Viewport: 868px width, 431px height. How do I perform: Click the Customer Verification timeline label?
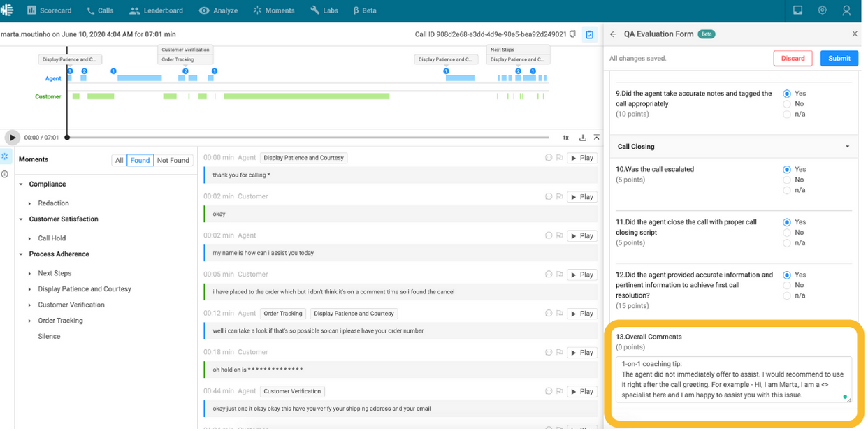[185, 50]
